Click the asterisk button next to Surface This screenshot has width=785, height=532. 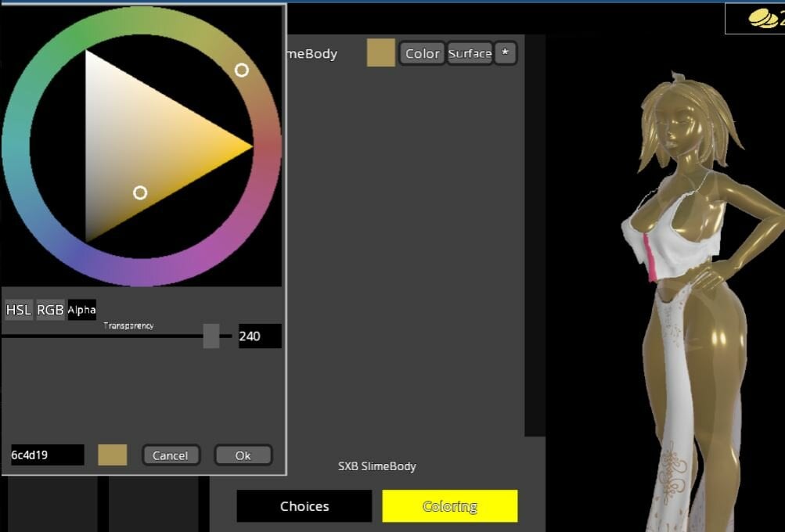pyautogui.click(x=505, y=53)
